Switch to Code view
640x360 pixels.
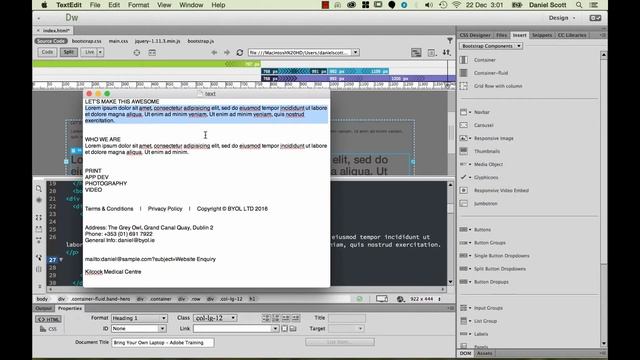pyautogui.click(x=47, y=52)
